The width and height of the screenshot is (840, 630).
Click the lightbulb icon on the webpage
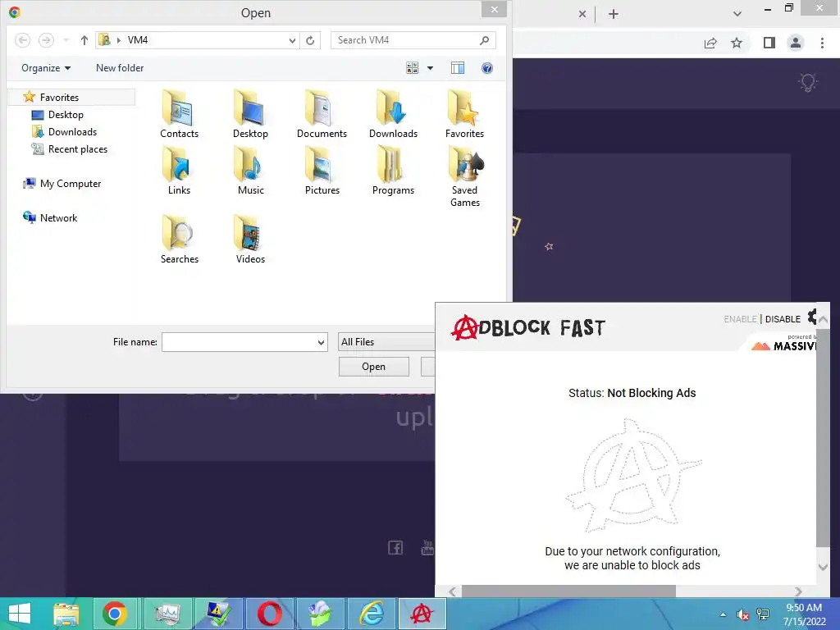coord(808,83)
